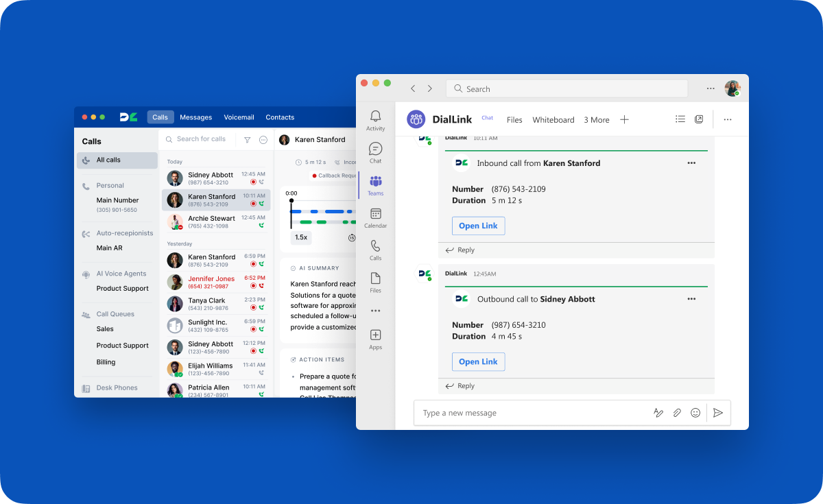The height and width of the screenshot is (504, 823).
Task: Click the filter icon beside call search
Action: pos(247,139)
